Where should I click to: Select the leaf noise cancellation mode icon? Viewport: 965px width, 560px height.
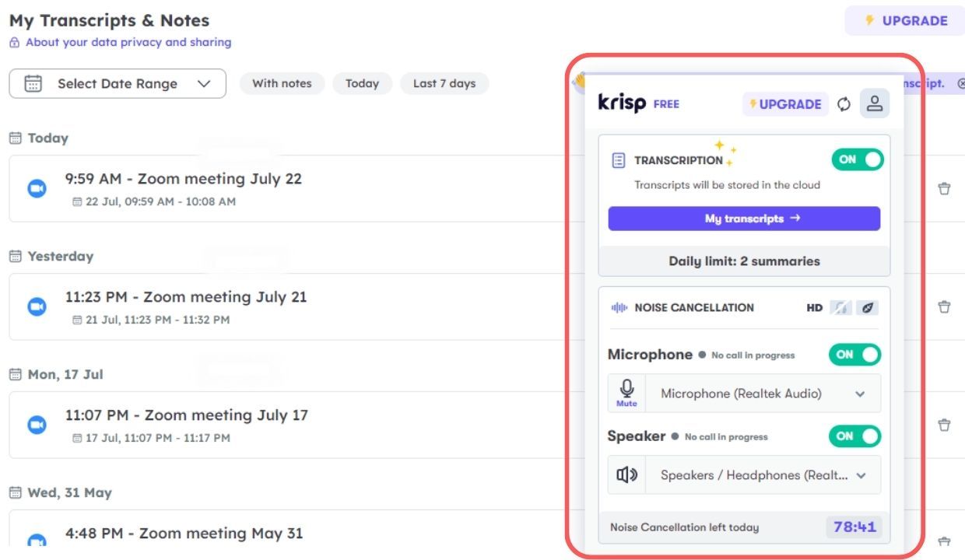coord(867,308)
